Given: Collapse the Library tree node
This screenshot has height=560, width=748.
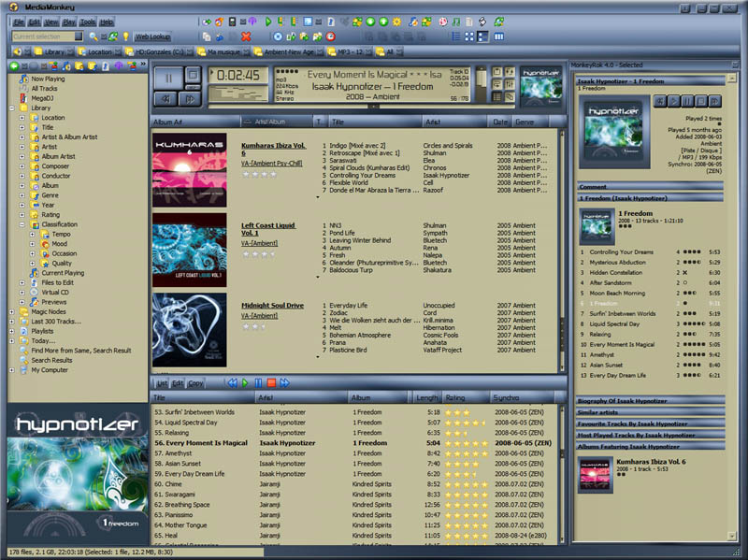Looking at the screenshot, I should pos(12,108).
